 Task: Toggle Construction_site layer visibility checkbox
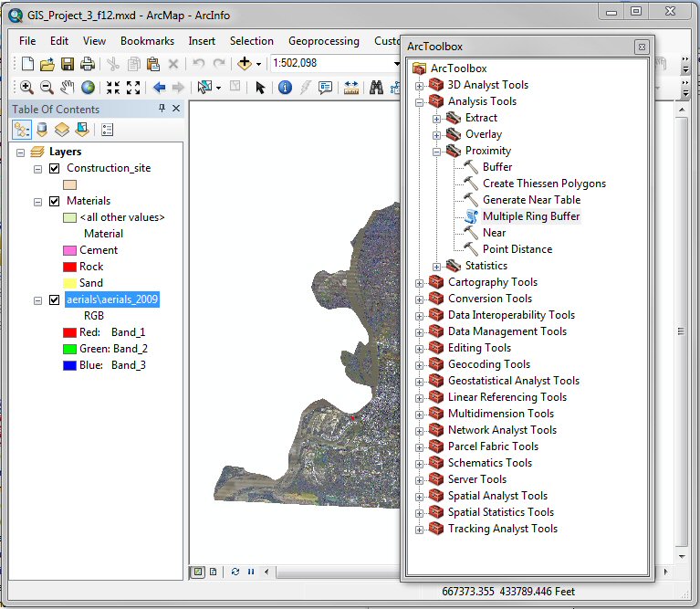pos(55,168)
